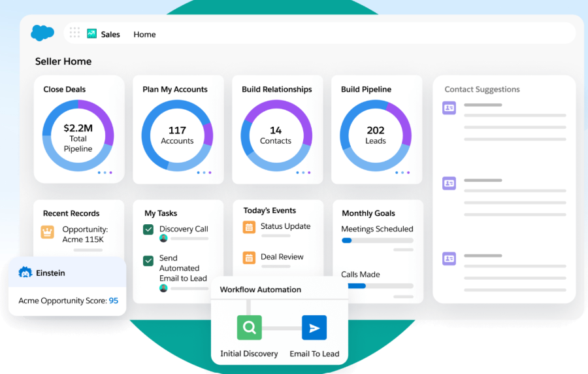
Task: Click the avatar under Discovery Call
Action: (x=163, y=238)
